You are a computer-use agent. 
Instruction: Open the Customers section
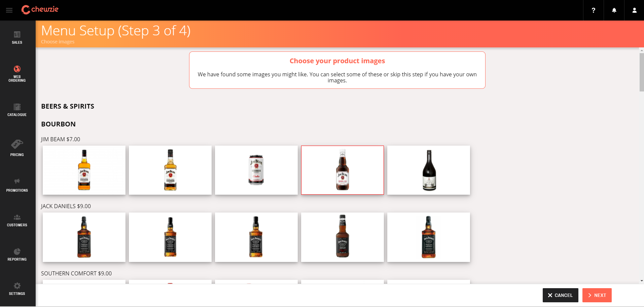click(x=17, y=221)
